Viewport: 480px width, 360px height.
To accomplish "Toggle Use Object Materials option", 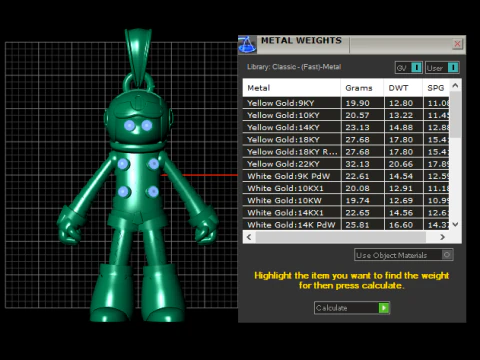I will pos(404,255).
